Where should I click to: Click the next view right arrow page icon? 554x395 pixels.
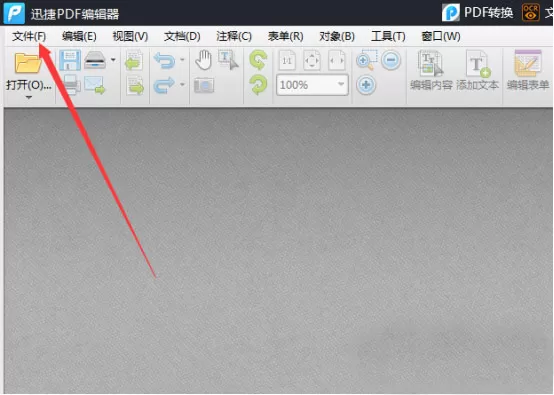point(135,86)
